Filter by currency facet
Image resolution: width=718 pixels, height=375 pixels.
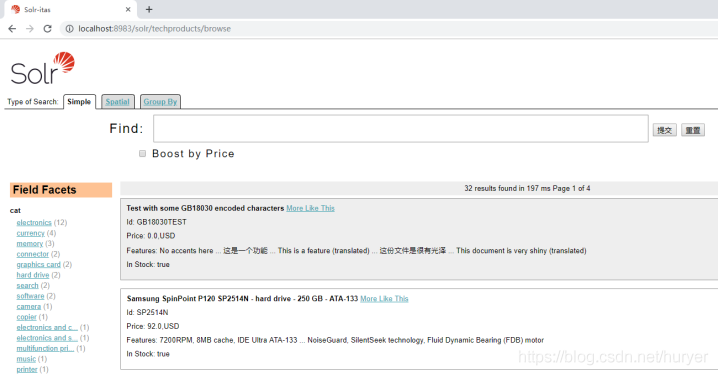(x=30, y=233)
